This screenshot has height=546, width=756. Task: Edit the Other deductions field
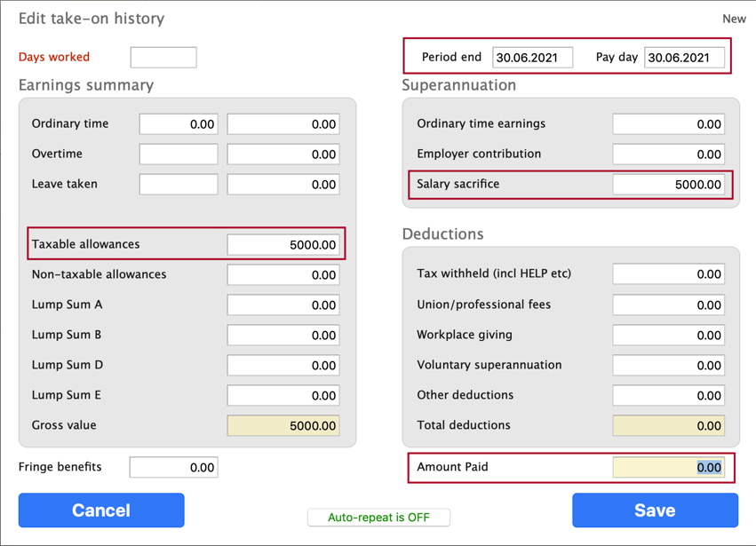coord(669,395)
